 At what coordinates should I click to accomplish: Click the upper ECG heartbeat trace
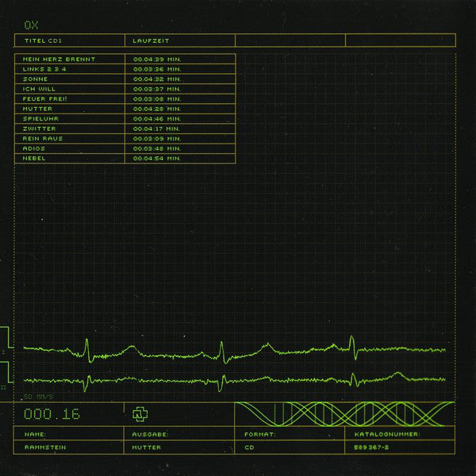pyautogui.click(x=234, y=350)
